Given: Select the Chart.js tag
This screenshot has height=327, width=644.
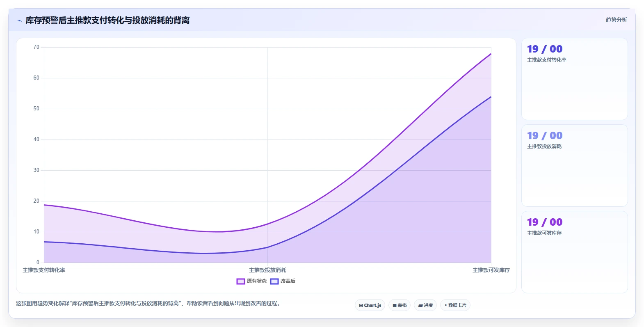Looking at the screenshot, I should pyautogui.click(x=370, y=305).
